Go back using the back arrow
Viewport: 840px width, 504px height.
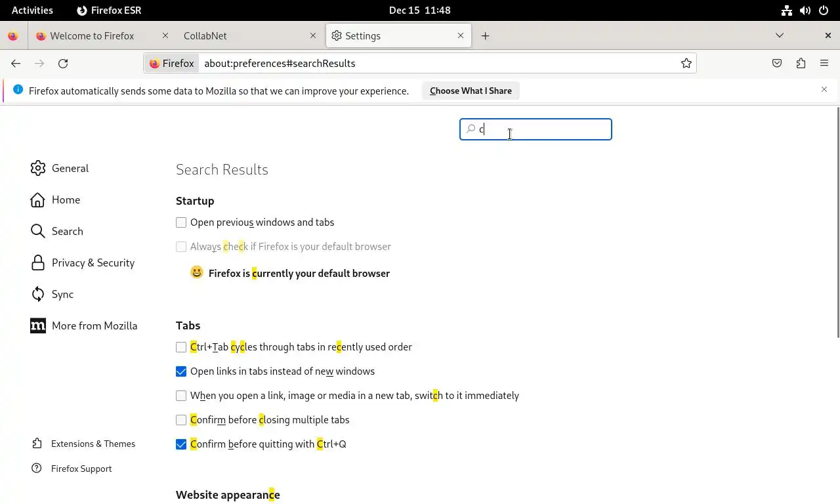(x=16, y=64)
